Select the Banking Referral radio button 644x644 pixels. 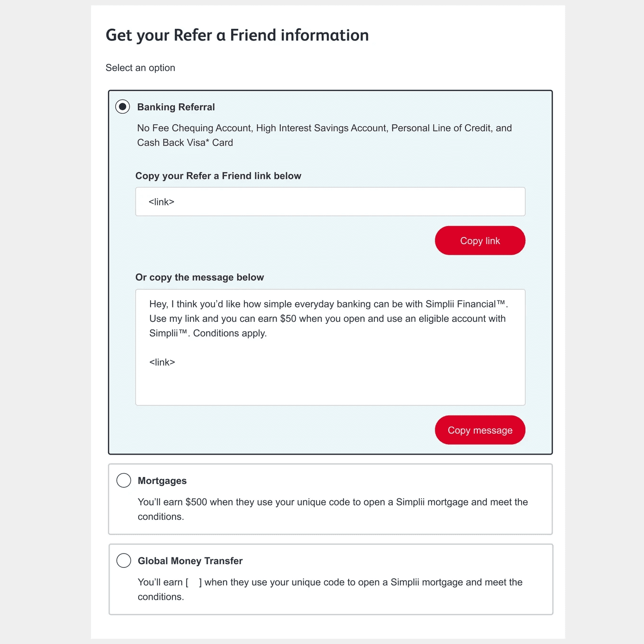point(122,107)
